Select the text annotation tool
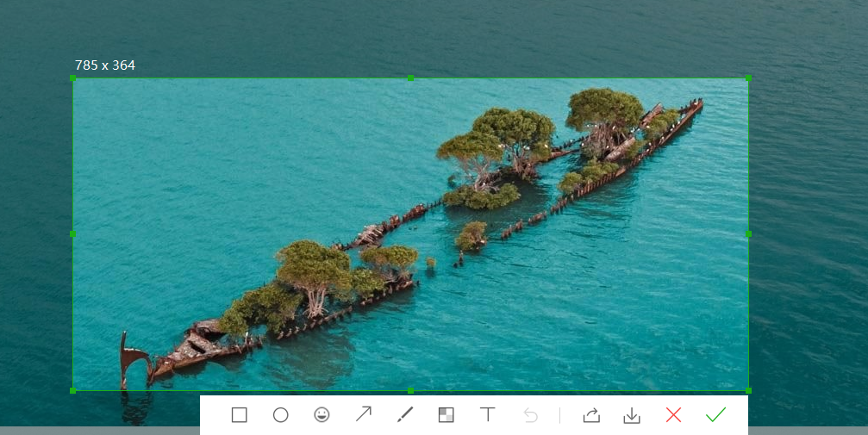 pos(488,414)
